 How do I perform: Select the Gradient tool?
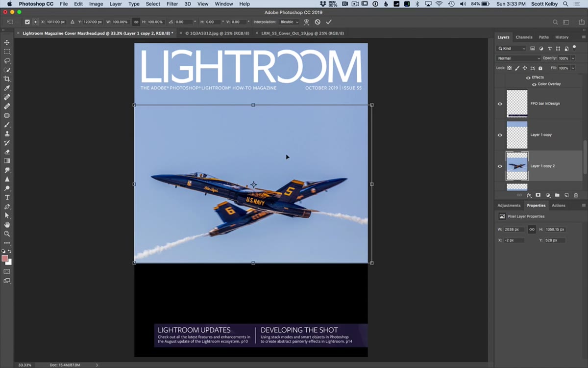click(x=7, y=160)
